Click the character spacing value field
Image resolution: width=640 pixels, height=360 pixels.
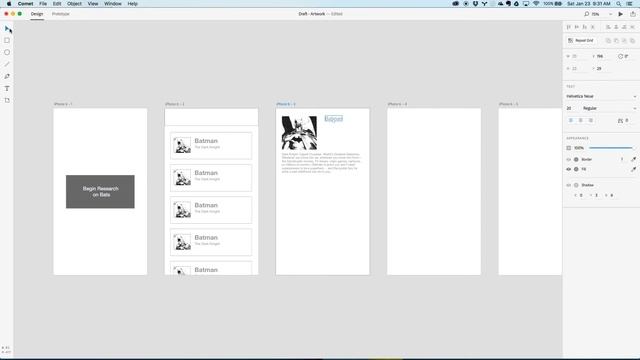click(628, 120)
